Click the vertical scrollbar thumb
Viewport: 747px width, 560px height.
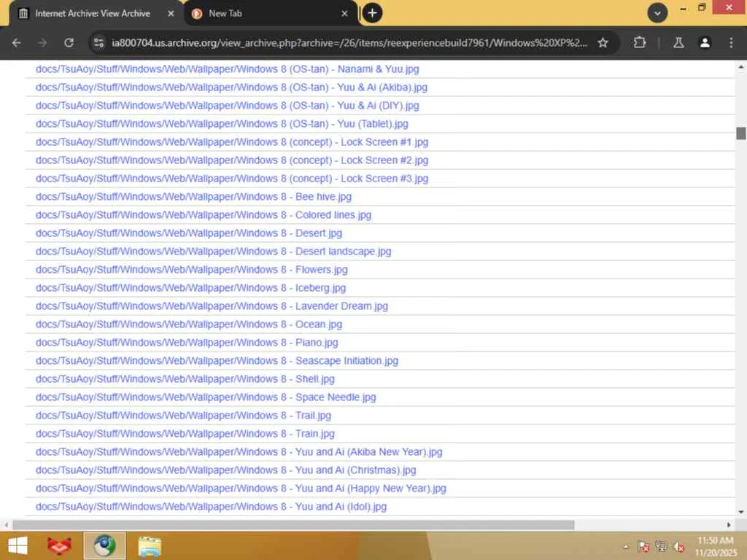tap(741, 133)
